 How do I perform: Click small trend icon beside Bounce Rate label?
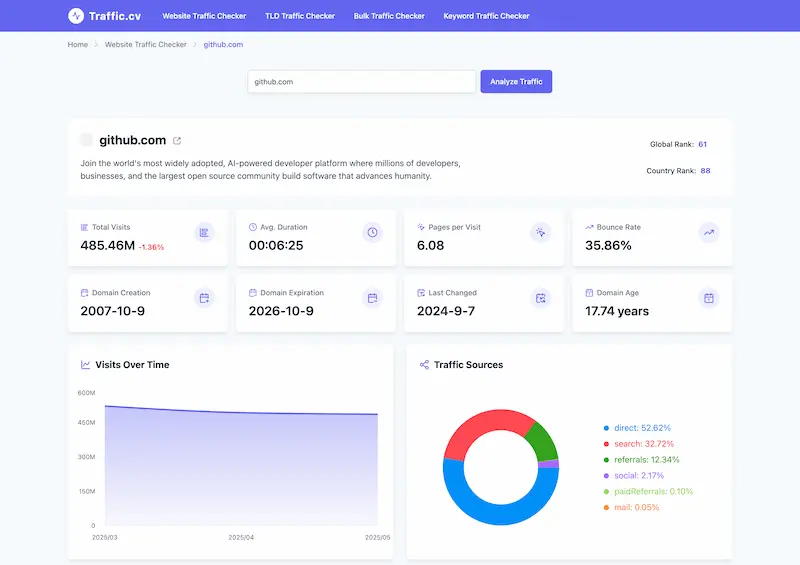click(x=589, y=227)
